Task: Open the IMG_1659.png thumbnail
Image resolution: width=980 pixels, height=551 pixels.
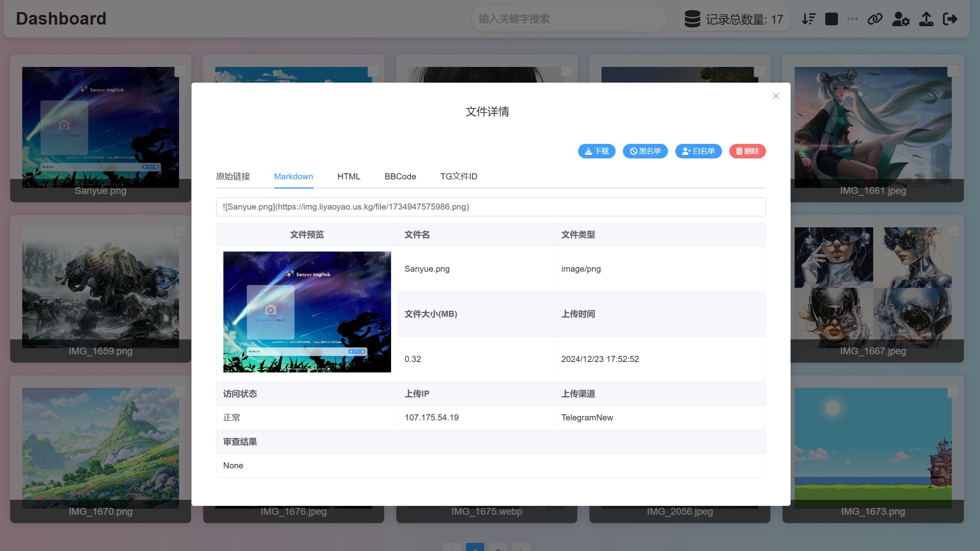Action: 100,287
